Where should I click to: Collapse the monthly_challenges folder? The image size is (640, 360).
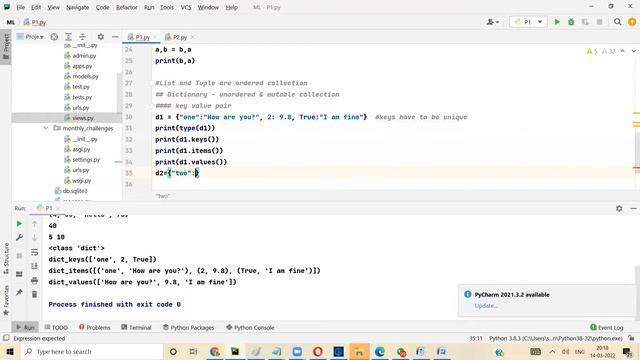46,128
